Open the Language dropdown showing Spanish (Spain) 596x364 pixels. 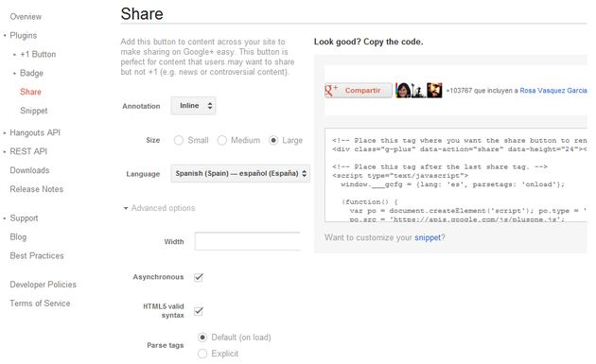240,173
